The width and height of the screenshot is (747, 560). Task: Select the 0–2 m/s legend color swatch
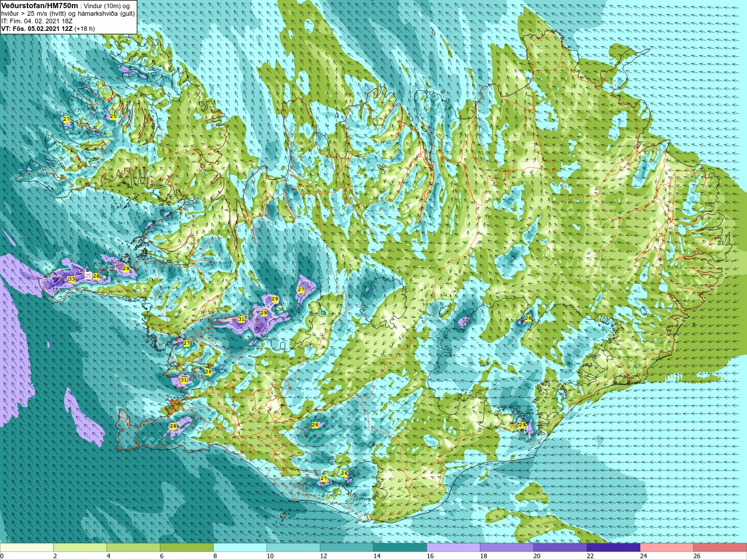tap(27, 548)
